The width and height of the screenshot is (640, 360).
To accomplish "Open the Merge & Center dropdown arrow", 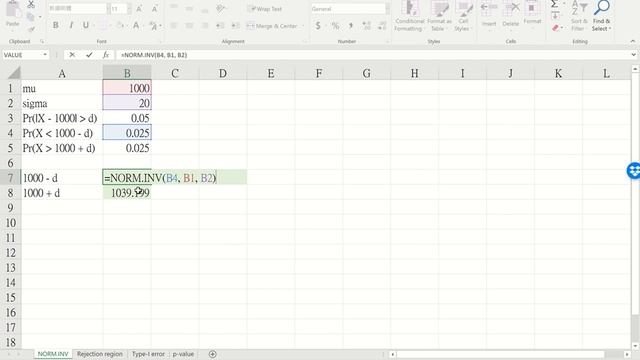I will pyautogui.click(x=303, y=26).
